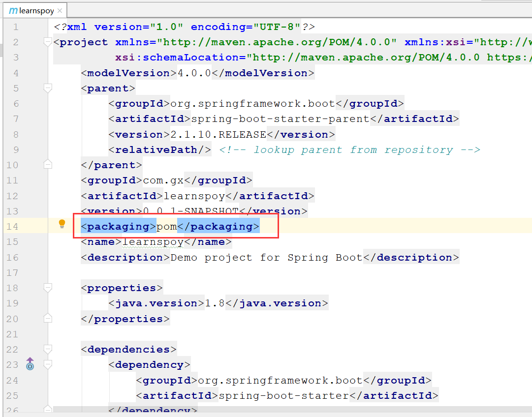Click the opening parent tag on line 5
Screen dimensions: 532x417
(x=108, y=89)
